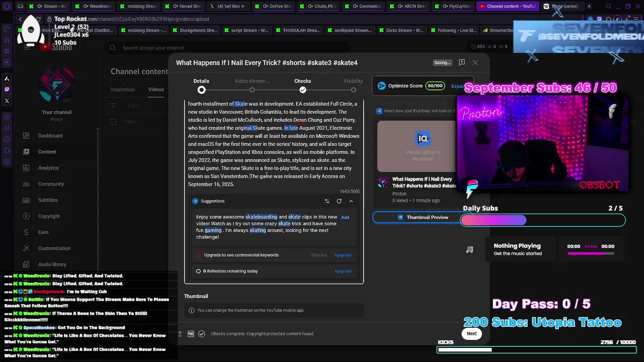Image resolution: width=644 pixels, height=362 pixels.
Task: Switch to the Weedtronix browser tab
Action: point(95,7)
